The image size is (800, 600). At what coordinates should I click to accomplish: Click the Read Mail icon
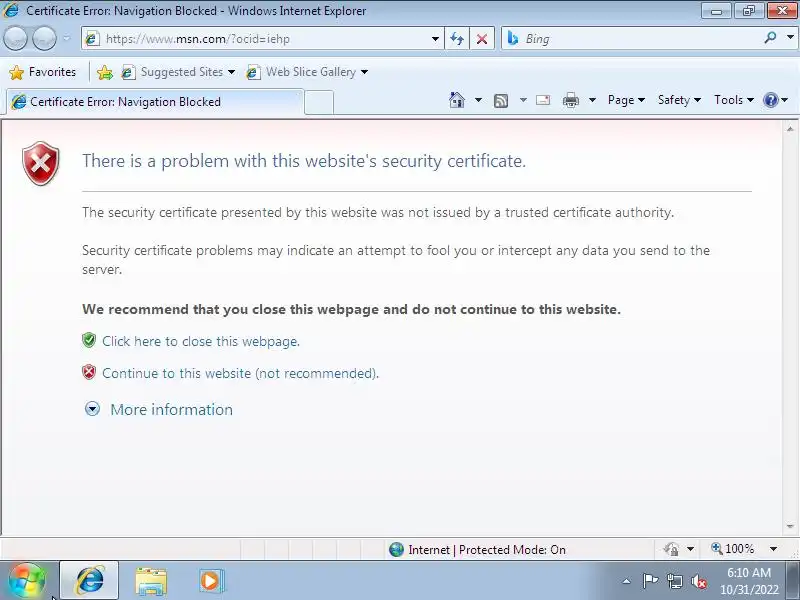click(x=543, y=100)
